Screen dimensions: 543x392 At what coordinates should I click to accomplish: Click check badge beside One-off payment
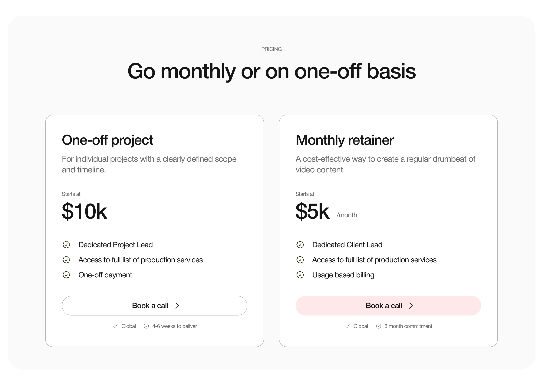click(66, 275)
